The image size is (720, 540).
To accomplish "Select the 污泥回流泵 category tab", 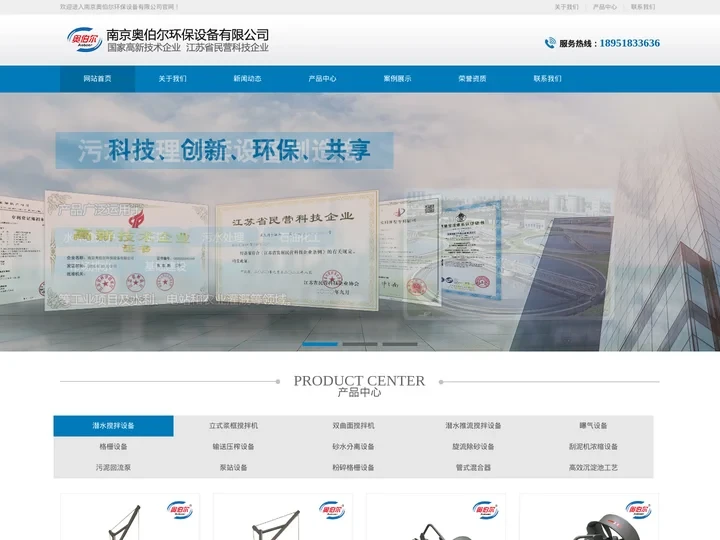I will click(x=113, y=467).
